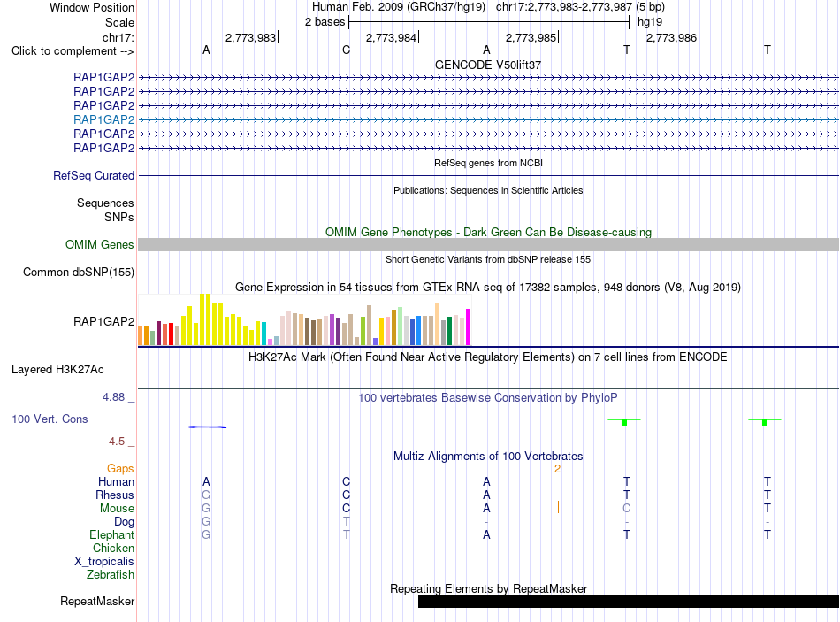840x622 pixels.
Task: Open Common dbSNP(155) track settings label
Action: (x=78, y=272)
